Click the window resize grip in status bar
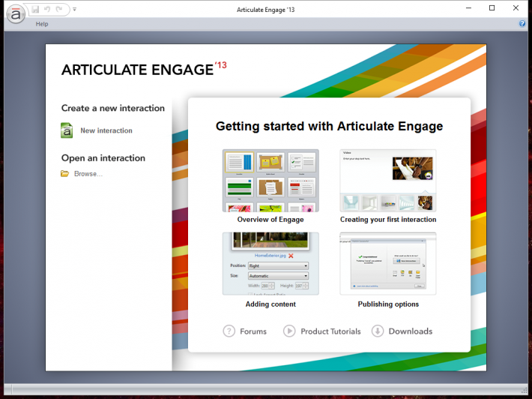 525,389
